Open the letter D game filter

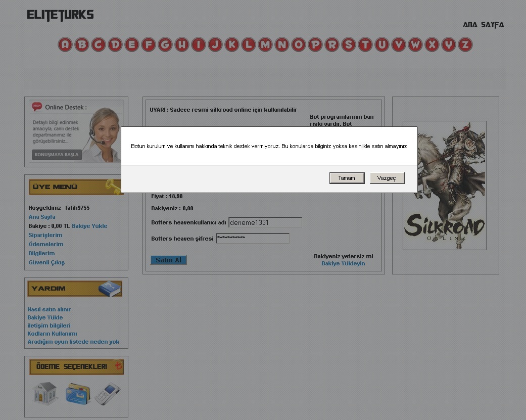tap(115, 44)
